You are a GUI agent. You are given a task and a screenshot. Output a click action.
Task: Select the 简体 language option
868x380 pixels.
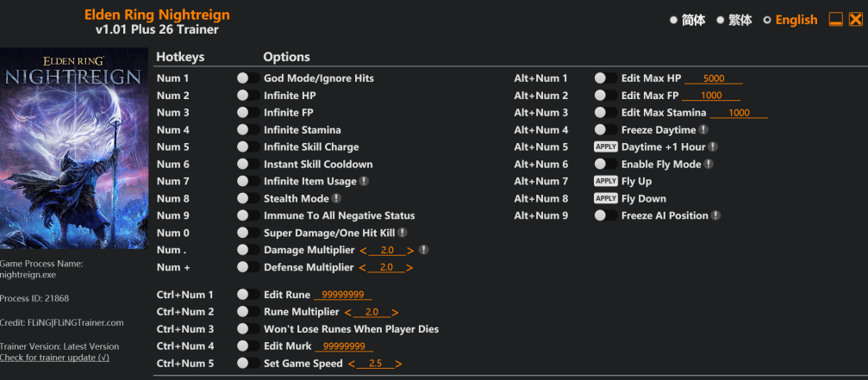(688, 20)
